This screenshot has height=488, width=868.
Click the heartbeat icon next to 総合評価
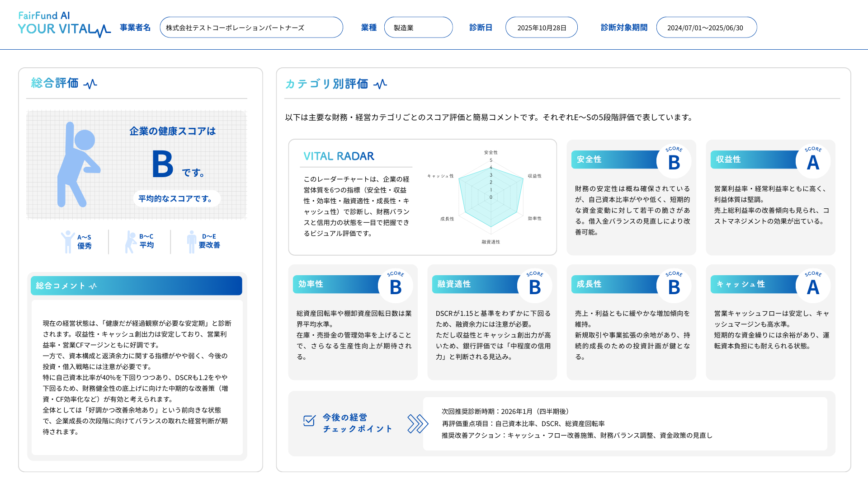coord(91,84)
